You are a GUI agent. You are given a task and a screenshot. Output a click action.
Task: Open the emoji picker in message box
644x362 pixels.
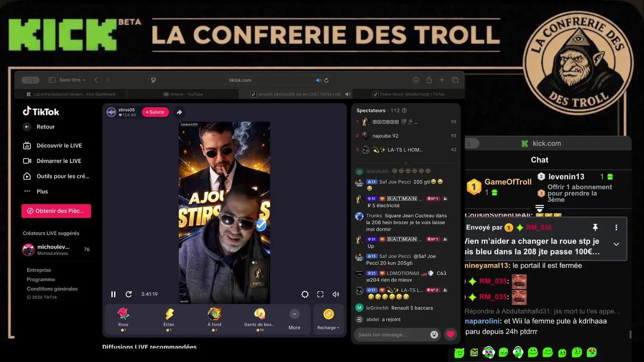pos(434,334)
